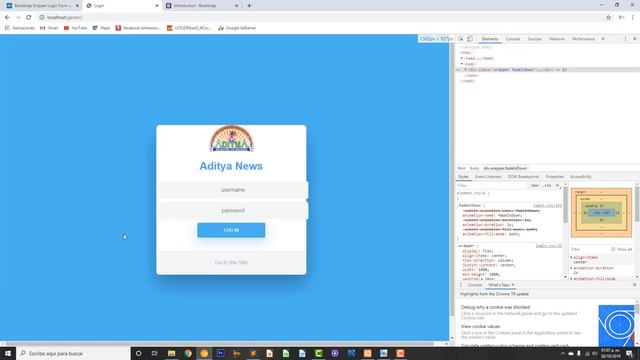
Task: Go back with the browser back arrow
Action: coord(7,17)
